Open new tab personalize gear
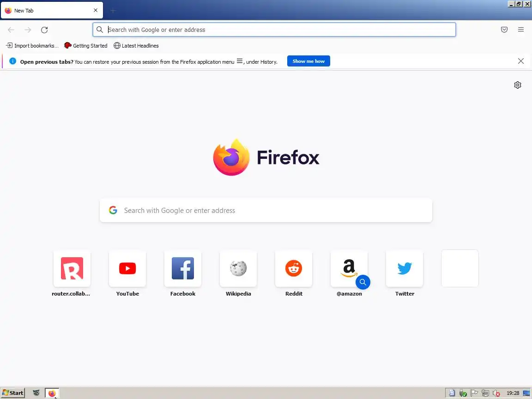The width and height of the screenshot is (532, 399). (517, 85)
